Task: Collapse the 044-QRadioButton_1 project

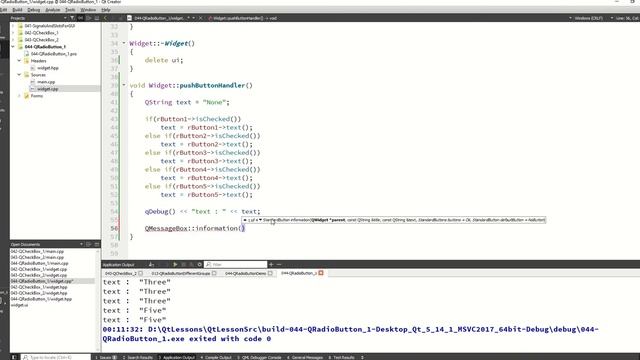Action: 13,47
